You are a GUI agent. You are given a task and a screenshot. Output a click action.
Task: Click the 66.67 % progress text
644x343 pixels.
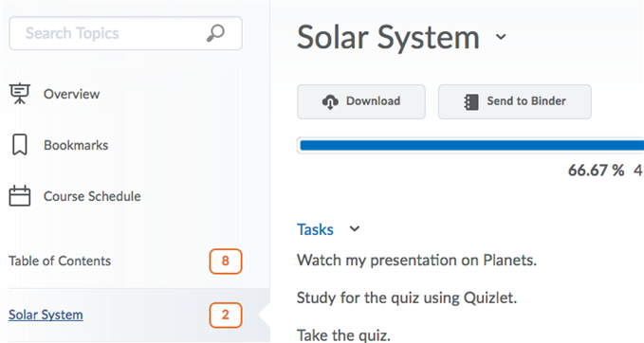click(x=596, y=170)
